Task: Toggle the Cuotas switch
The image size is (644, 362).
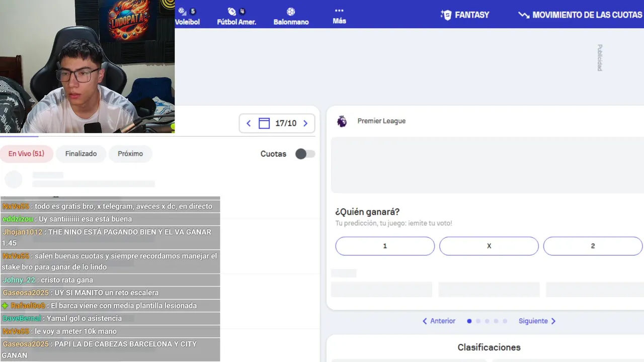Action: (305, 154)
